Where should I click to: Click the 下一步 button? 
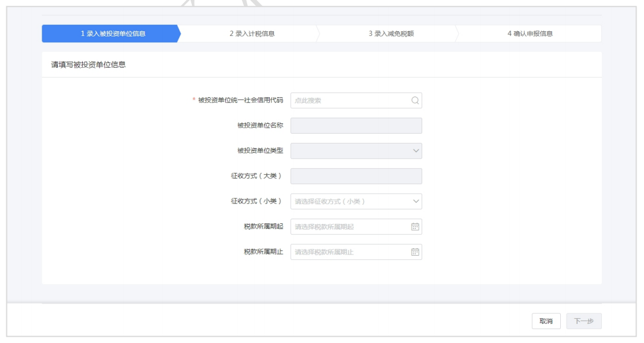pos(583,321)
